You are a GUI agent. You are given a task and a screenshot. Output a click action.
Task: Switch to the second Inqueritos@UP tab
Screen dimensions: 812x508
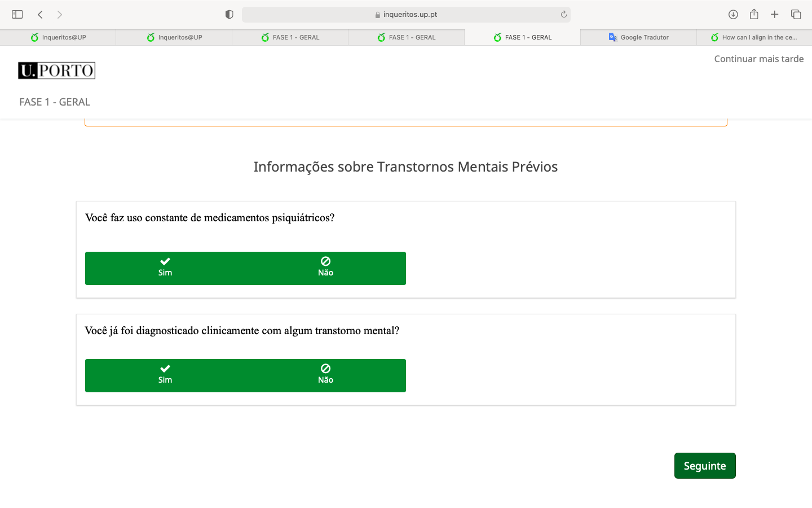click(x=174, y=37)
